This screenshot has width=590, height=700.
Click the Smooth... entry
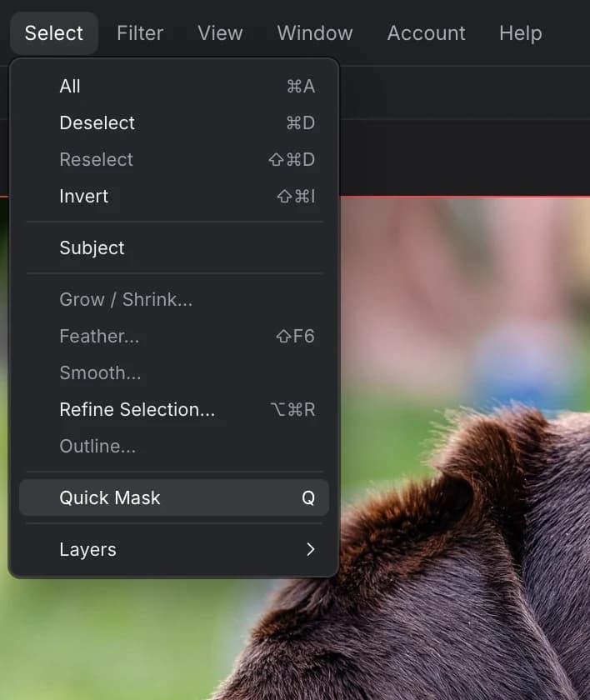click(174, 372)
